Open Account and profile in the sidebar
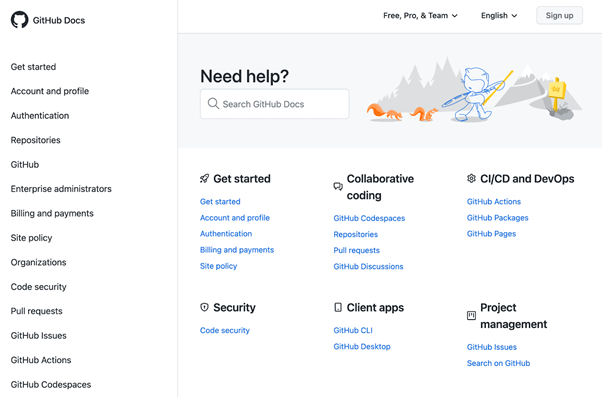The width and height of the screenshot is (602, 397). pos(50,91)
